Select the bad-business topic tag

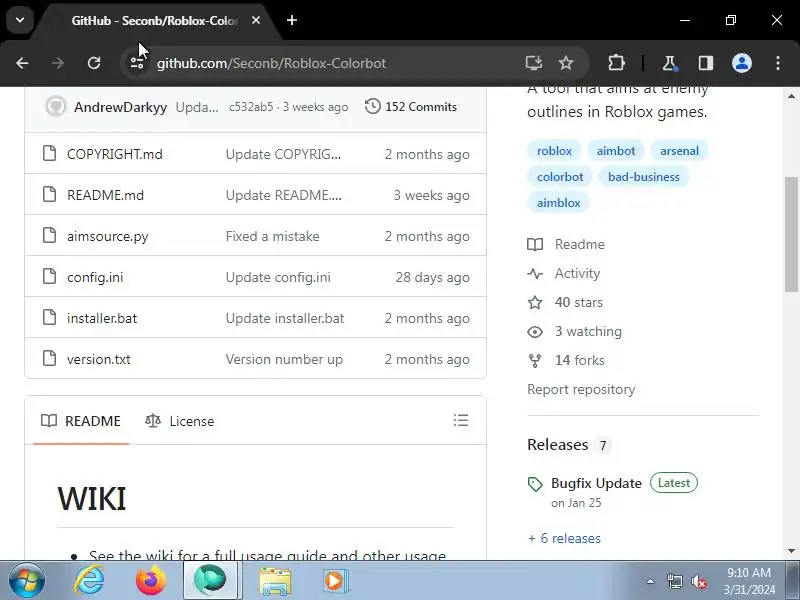click(x=643, y=177)
